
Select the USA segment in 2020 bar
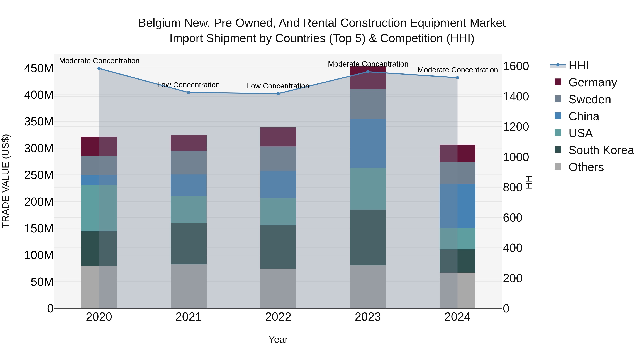(99, 208)
